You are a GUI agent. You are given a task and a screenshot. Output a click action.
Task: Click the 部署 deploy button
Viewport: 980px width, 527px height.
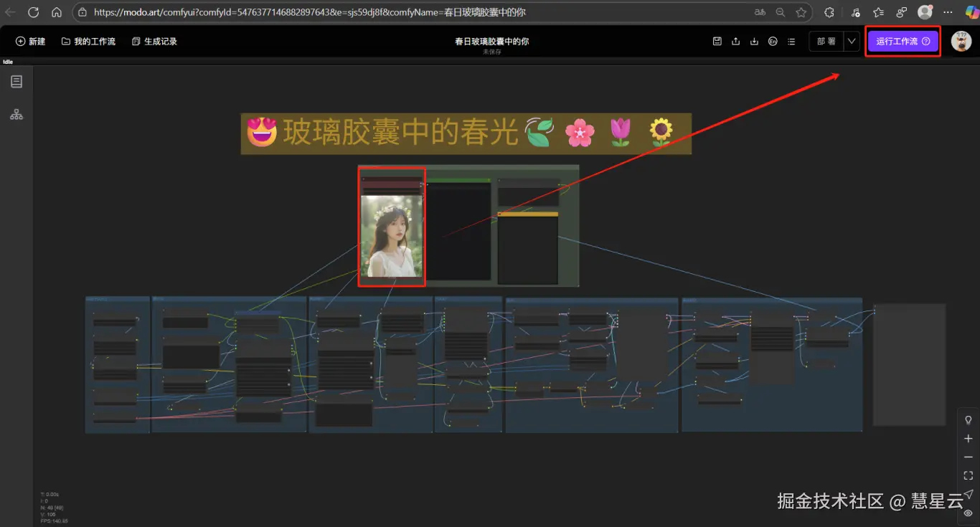coord(826,42)
